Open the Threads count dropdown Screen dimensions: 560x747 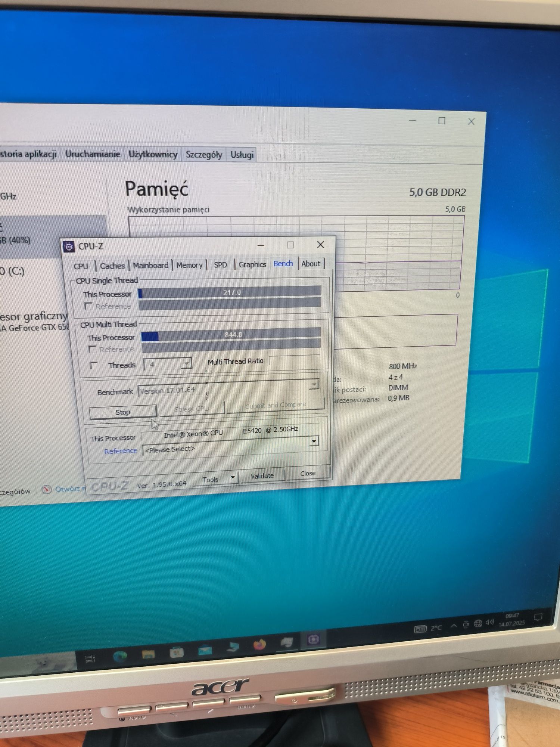186,363
